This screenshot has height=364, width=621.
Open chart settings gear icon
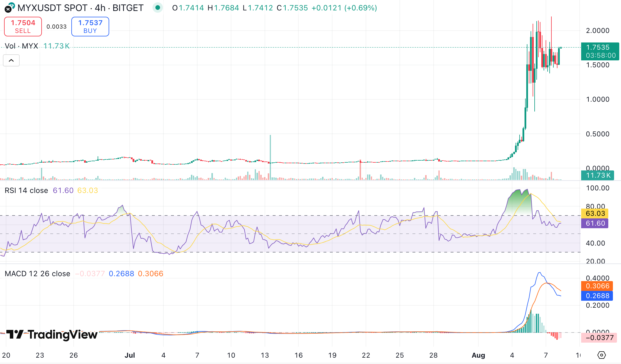(x=601, y=355)
